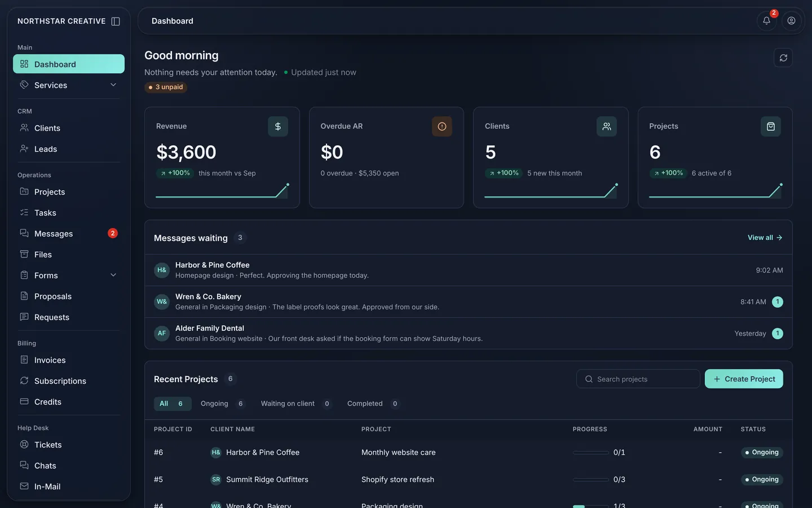The image size is (812, 508).
Task: Open Alder Family Dental message avatar
Action: [x=162, y=334]
